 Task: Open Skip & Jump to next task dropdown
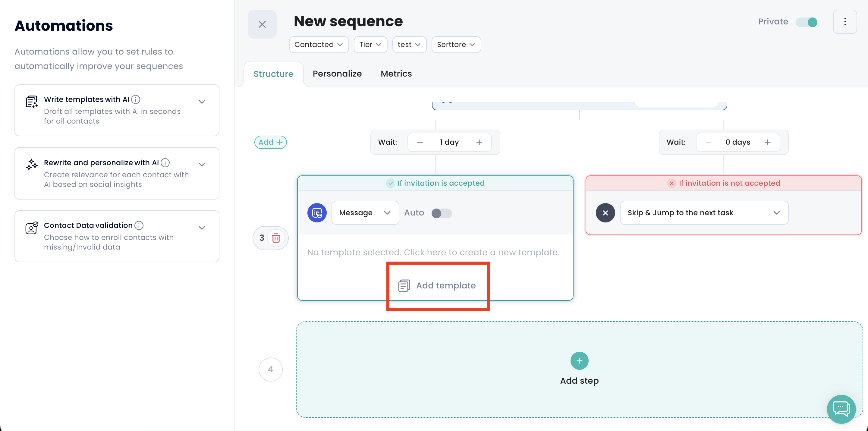coord(704,212)
